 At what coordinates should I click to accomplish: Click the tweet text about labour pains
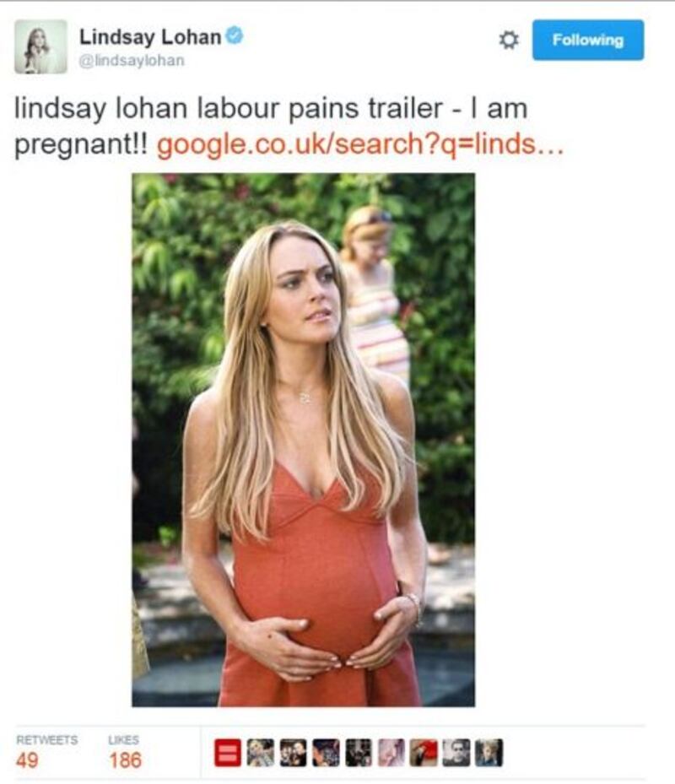[271, 109]
